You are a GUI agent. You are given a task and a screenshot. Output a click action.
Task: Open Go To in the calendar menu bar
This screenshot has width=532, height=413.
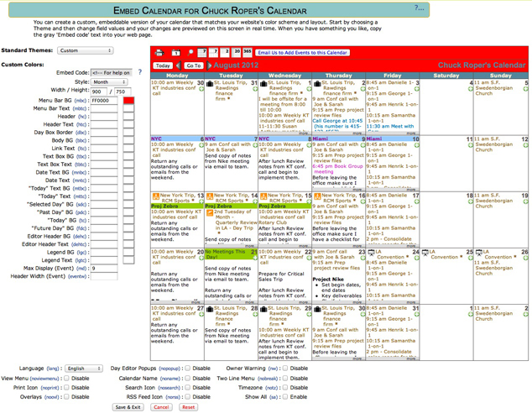click(193, 65)
